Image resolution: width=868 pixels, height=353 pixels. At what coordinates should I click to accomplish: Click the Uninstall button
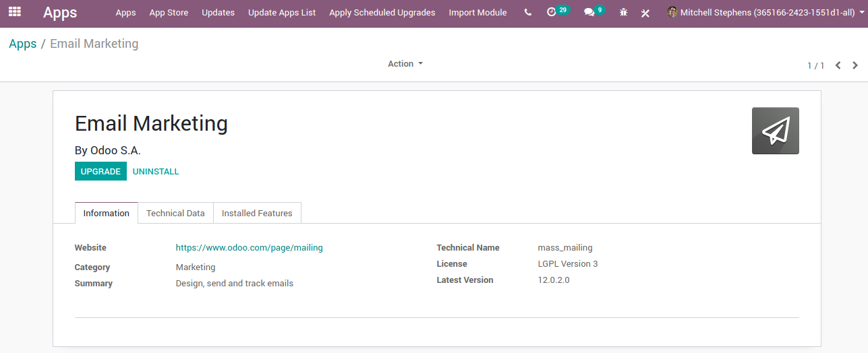pyautogui.click(x=156, y=171)
